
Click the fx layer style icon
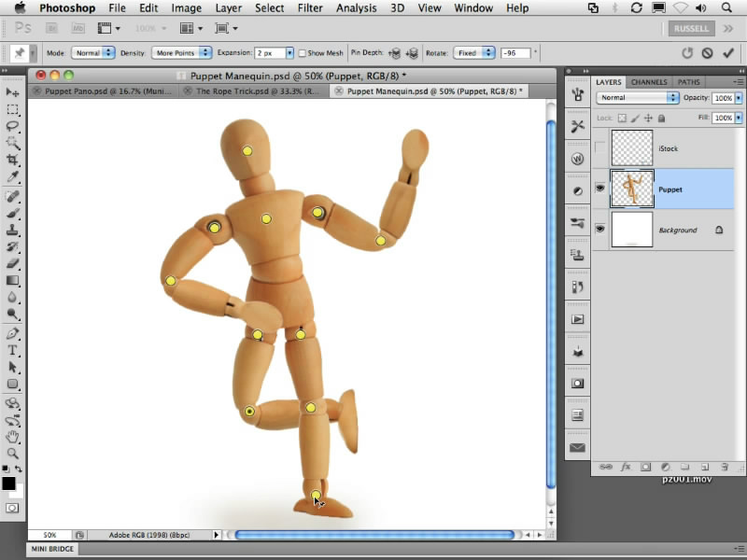coord(626,466)
